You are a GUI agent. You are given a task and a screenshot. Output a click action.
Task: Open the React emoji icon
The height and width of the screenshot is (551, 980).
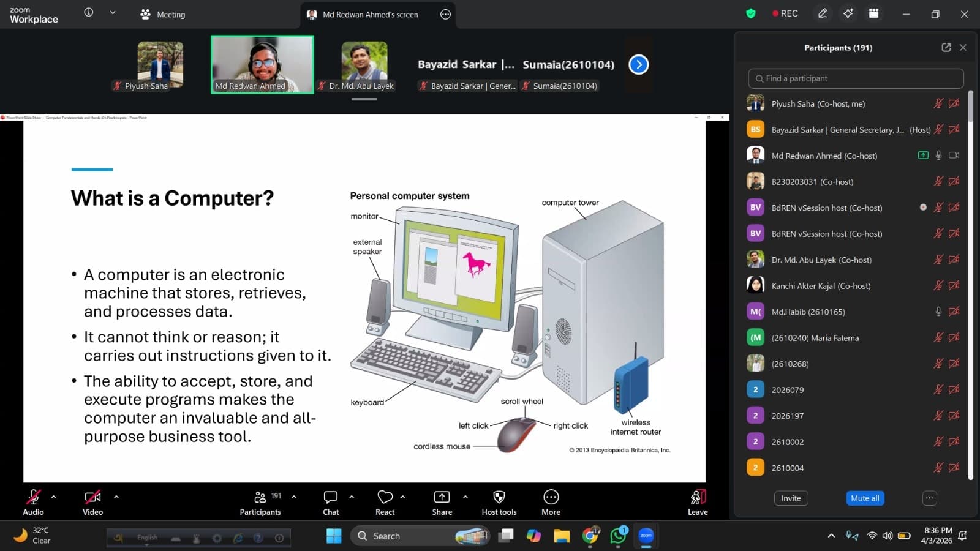385,497
